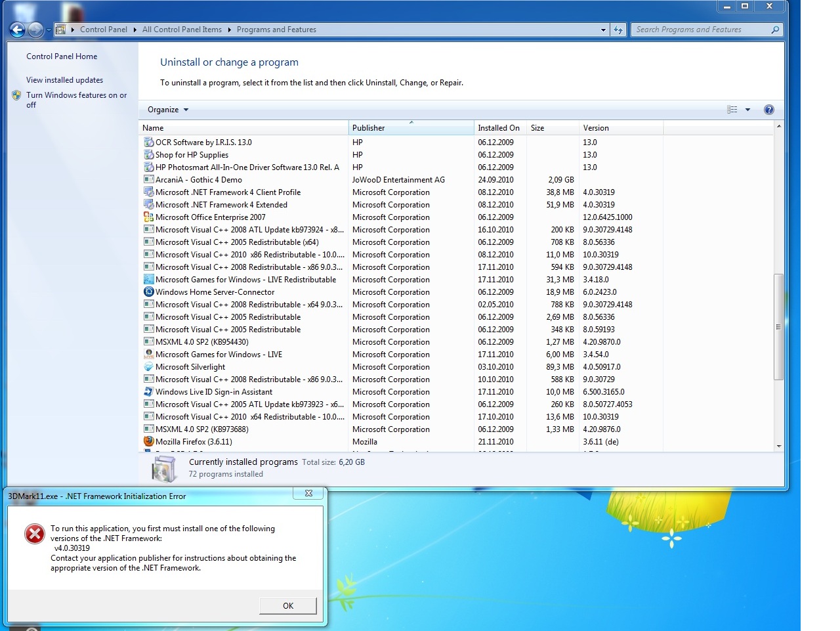Click the 3.6.11 (de) version cell
Screen dimensions: 840x631
600,441
